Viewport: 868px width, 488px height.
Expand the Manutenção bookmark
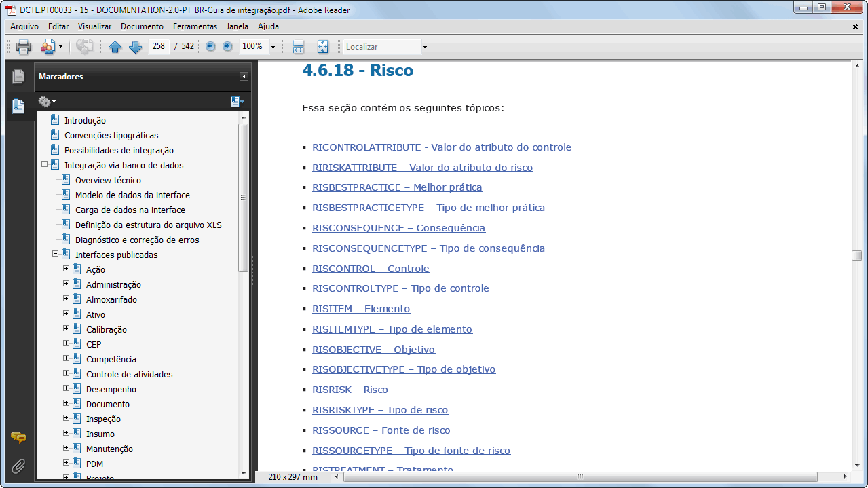67,448
